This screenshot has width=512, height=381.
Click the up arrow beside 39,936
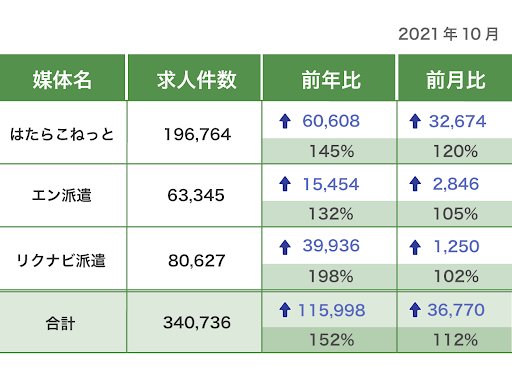[285, 247]
